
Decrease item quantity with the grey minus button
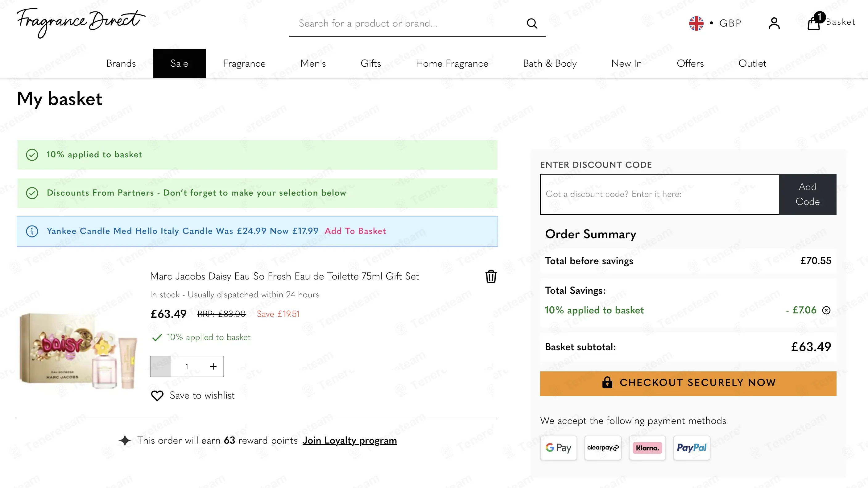click(160, 366)
